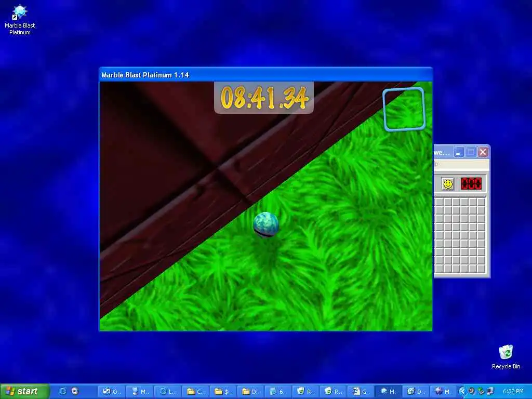Click the Marble Blast Platinum 1.14 title bar
532x399 pixels.
(265, 75)
